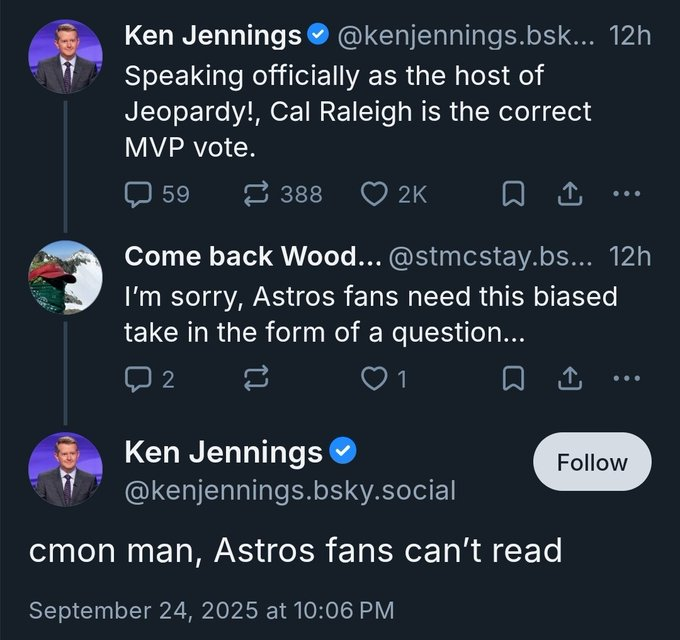This screenshot has height=640, width=680.
Task: Repost the Come back Wood reply
Action: coord(256,379)
